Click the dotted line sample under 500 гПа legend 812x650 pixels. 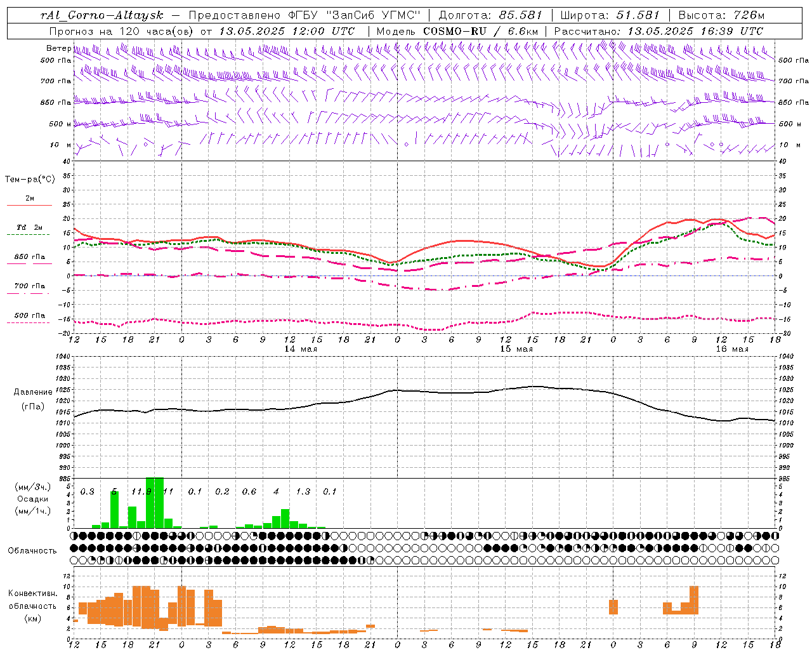(x=28, y=323)
